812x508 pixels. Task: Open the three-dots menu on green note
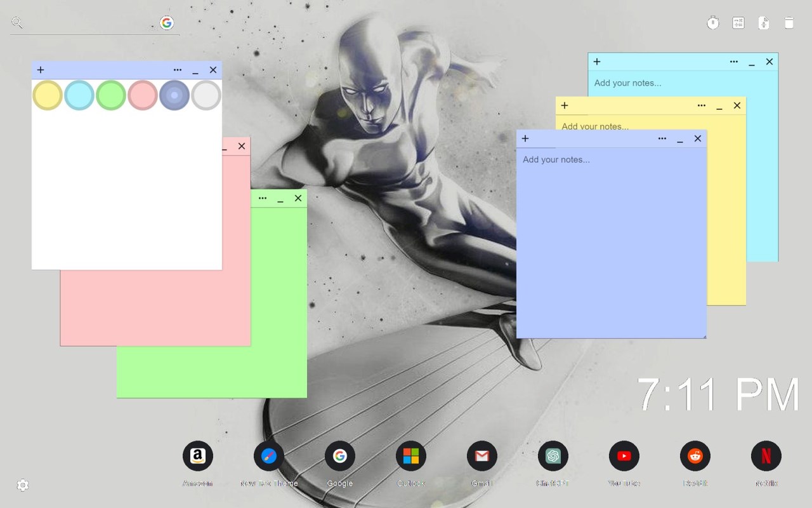[263, 198]
